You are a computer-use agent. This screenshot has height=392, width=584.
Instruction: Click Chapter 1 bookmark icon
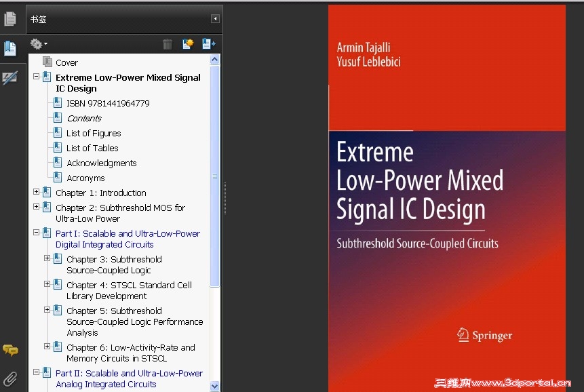coord(47,192)
